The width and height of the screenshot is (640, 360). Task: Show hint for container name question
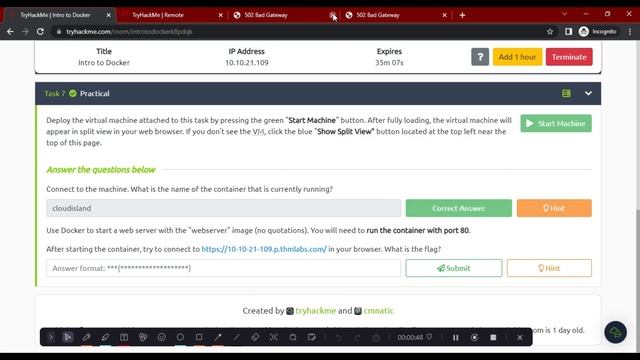(554, 208)
